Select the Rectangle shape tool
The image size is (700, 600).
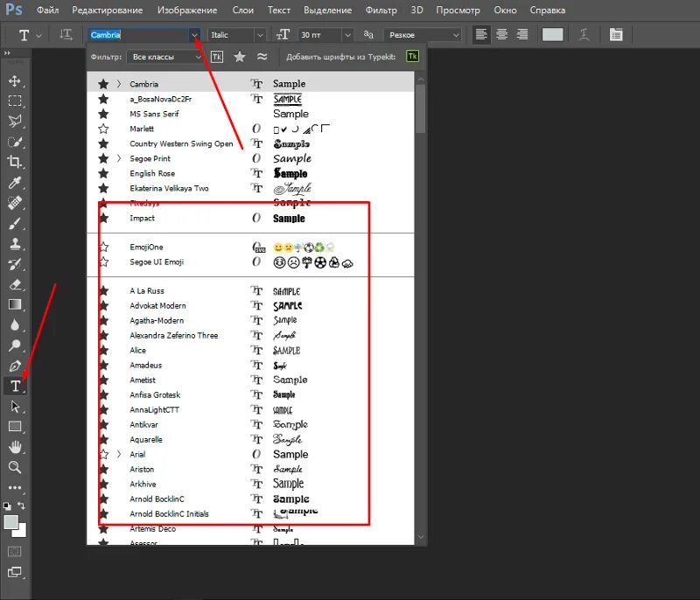[x=15, y=427]
